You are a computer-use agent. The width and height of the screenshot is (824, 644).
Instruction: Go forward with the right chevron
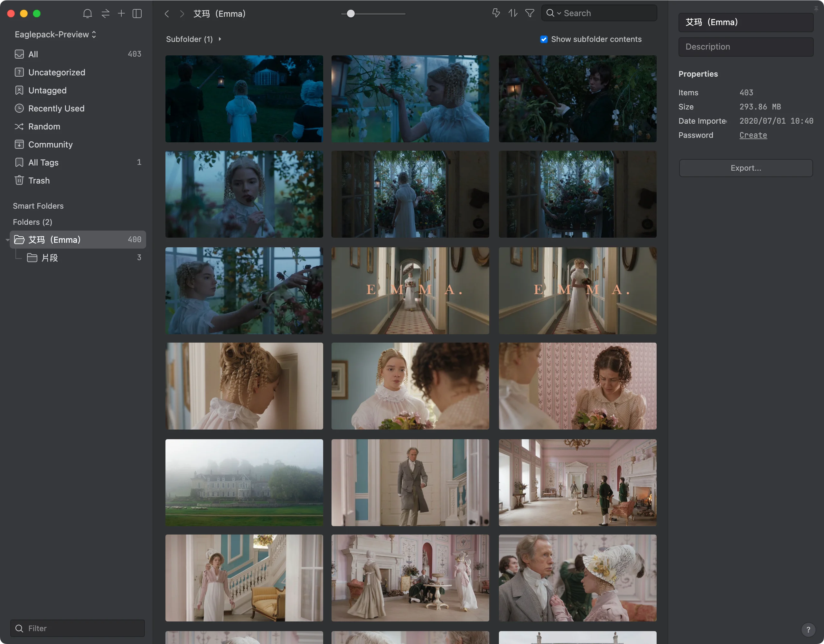coord(182,14)
